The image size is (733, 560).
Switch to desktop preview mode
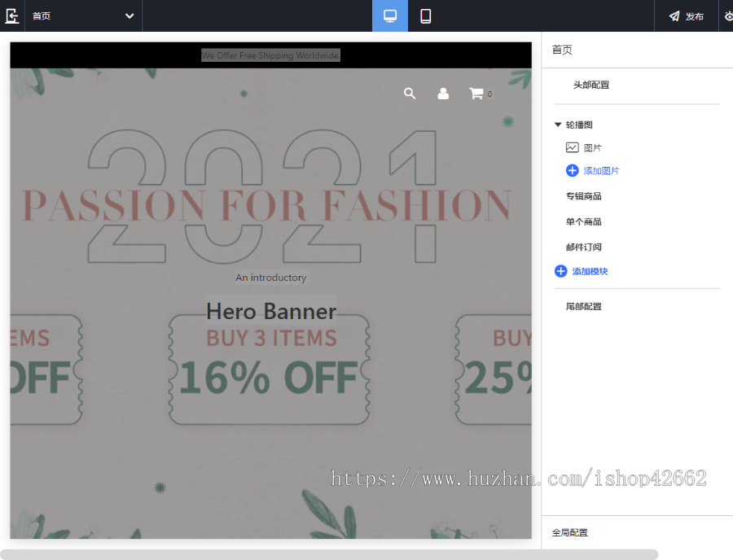390,16
